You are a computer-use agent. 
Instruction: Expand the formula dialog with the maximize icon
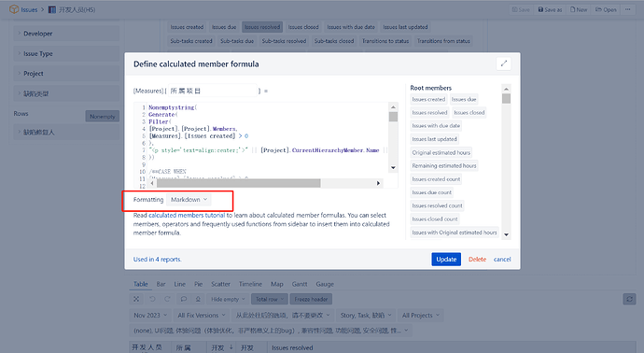pyautogui.click(x=504, y=64)
